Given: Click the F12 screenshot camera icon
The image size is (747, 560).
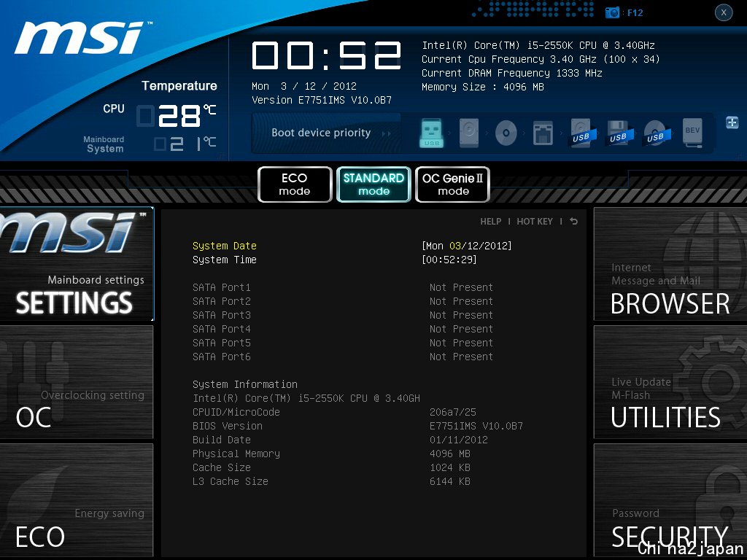Looking at the screenshot, I should point(612,13).
